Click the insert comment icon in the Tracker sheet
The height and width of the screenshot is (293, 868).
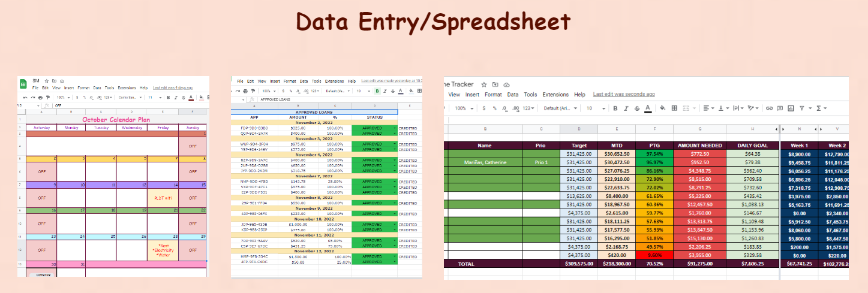[780, 108]
